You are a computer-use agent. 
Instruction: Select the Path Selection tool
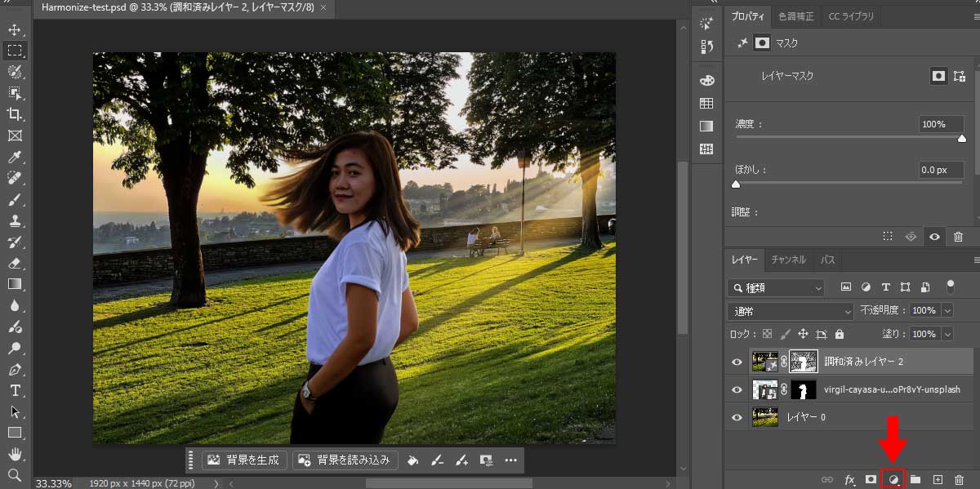pyautogui.click(x=15, y=411)
